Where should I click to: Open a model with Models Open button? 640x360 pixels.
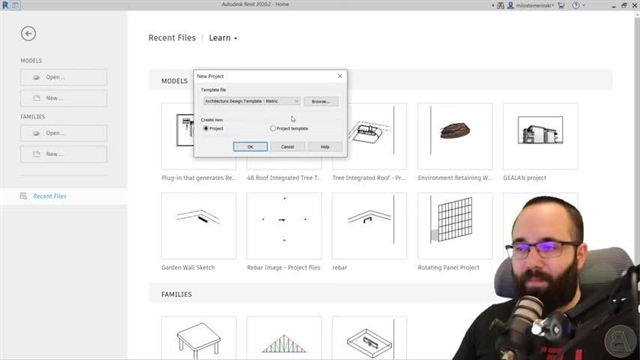click(x=64, y=77)
